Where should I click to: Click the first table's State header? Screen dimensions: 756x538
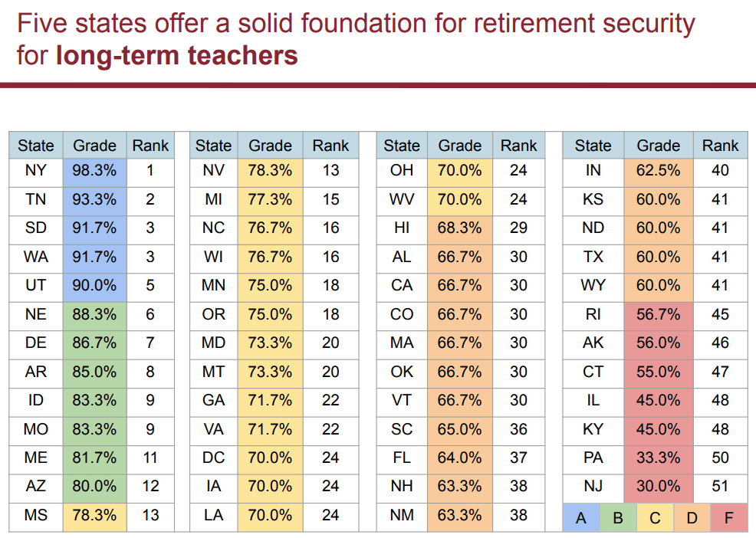(x=36, y=145)
